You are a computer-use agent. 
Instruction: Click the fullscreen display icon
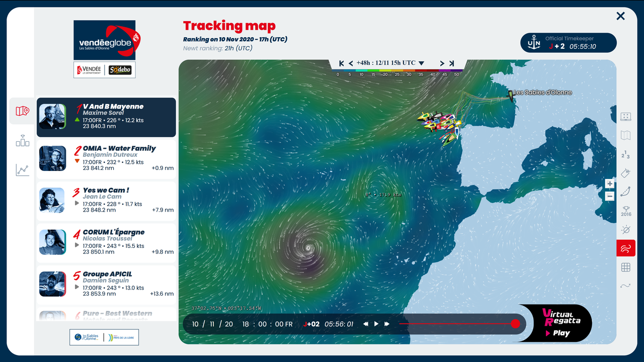point(626,117)
